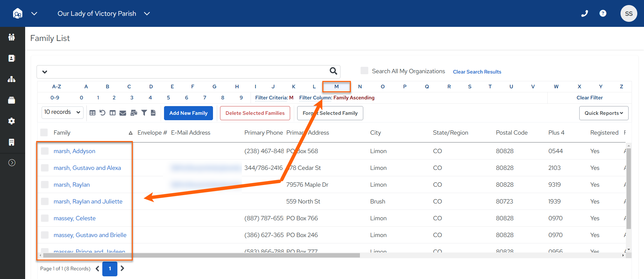This screenshot has height=279, width=644.
Task: Click the refresh/undo toolbar icon
Action: pos(103,113)
